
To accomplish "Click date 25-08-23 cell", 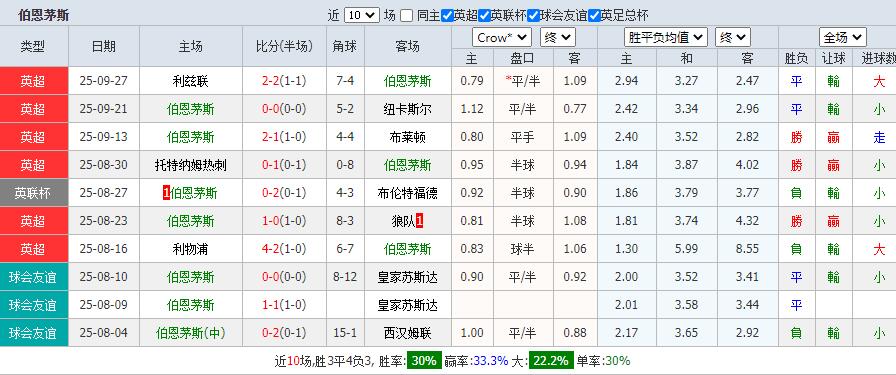I will [103, 221].
